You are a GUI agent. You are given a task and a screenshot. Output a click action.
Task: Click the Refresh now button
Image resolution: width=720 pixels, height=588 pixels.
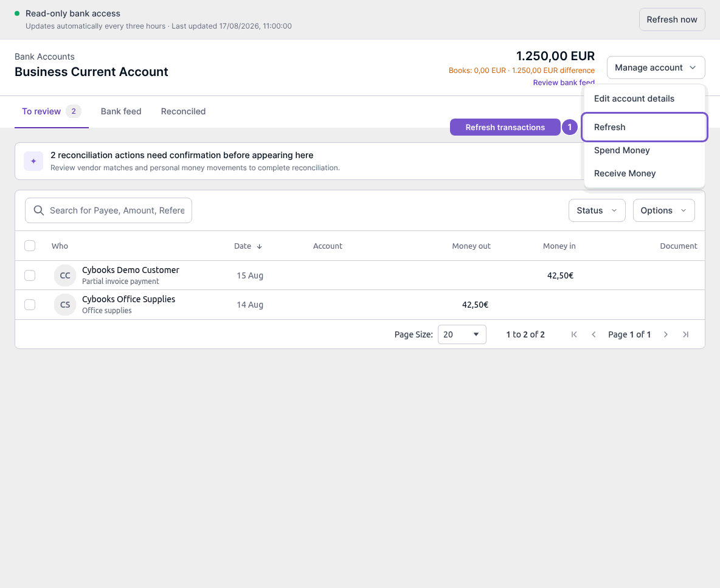tap(672, 19)
